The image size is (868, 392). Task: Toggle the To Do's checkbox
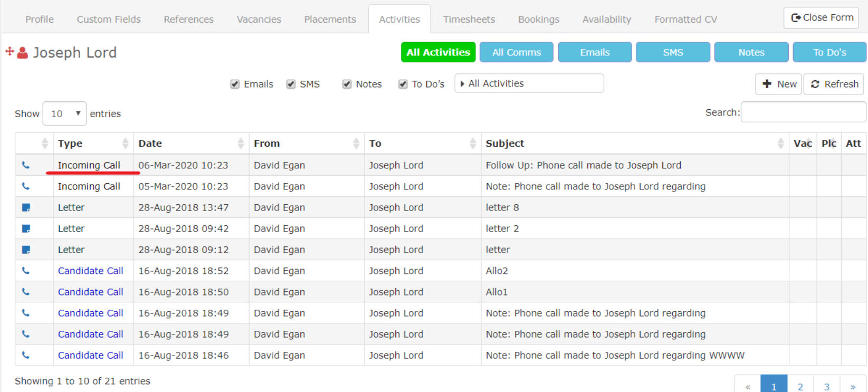(403, 84)
